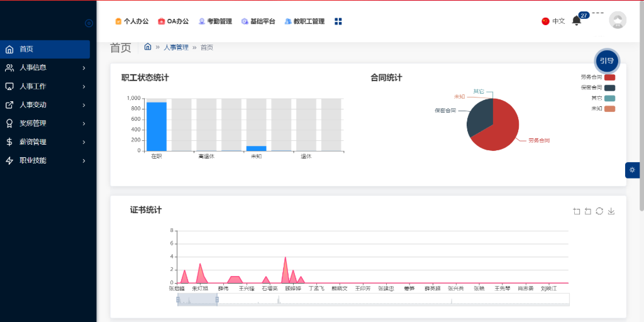This screenshot has width=644, height=322.
Task: Click the 刘映江 axis label
Action: click(x=548, y=289)
